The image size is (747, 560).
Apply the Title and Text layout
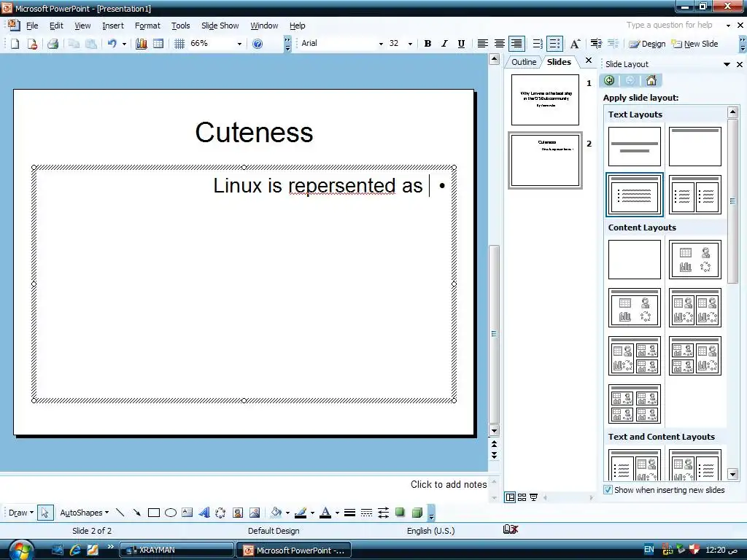pos(635,194)
